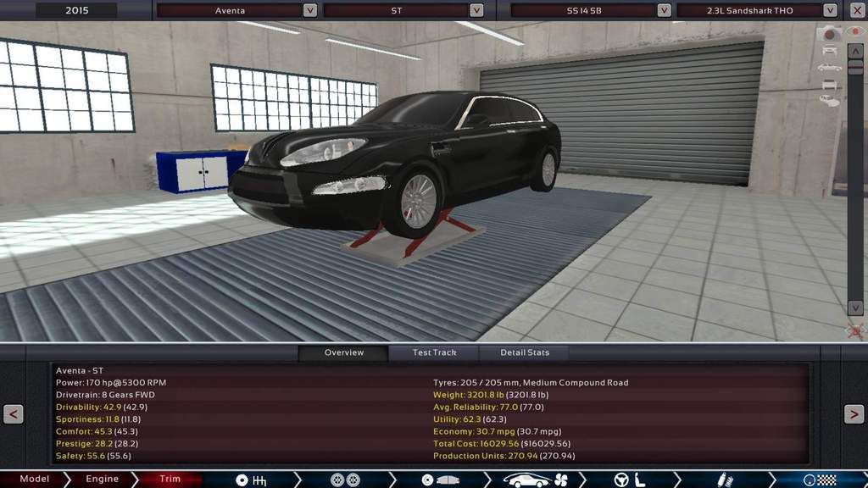Click the 'Sportiness: 11.8' stat
The width and height of the screenshot is (868, 488).
click(98, 419)
